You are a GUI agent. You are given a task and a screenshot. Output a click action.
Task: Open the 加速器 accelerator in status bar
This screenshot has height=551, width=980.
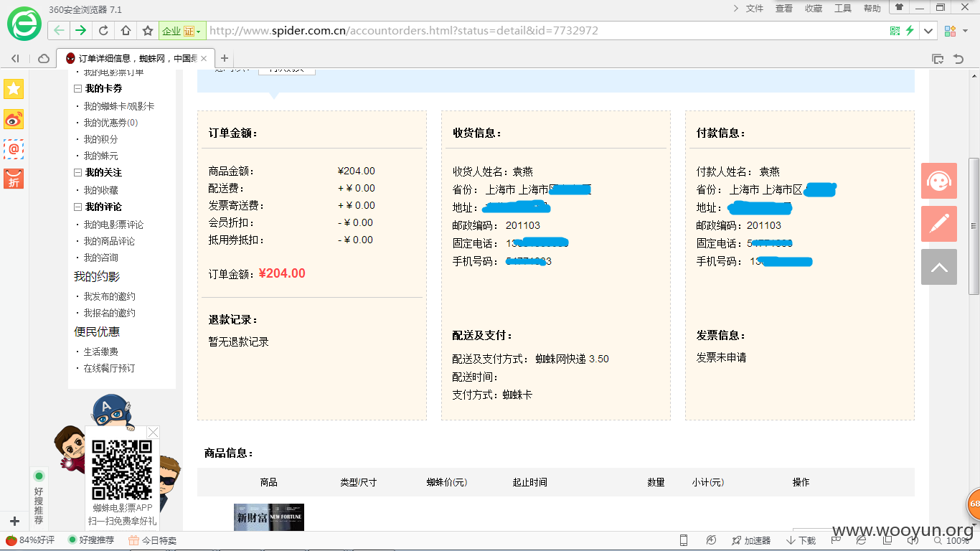(x=751, y=540)
